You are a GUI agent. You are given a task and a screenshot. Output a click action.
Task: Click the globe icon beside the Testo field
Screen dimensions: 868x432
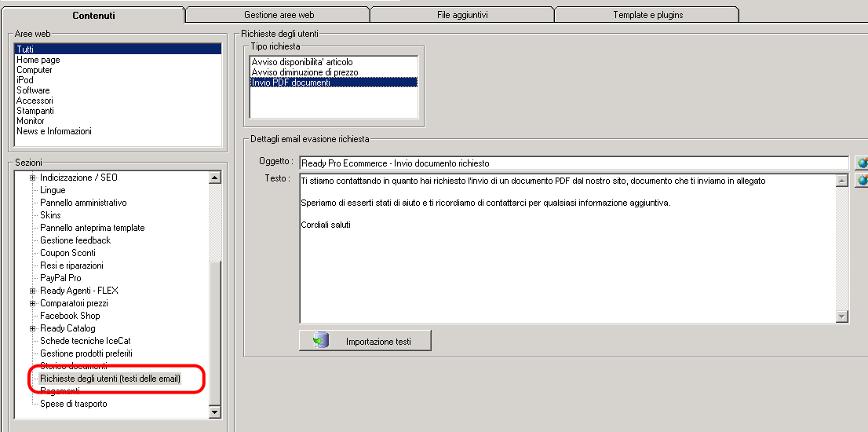coord(862,181)
